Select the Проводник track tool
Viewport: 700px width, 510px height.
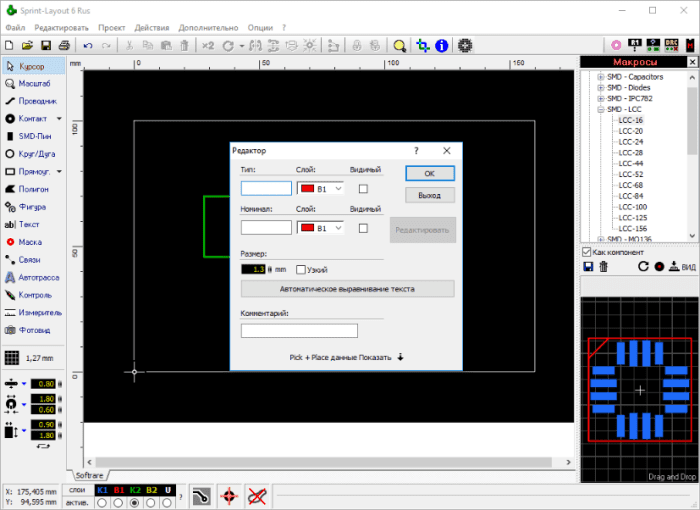[33, 101]
